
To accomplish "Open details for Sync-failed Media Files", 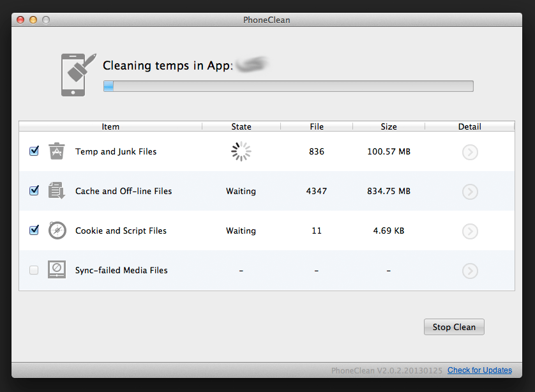I will 470,271.
